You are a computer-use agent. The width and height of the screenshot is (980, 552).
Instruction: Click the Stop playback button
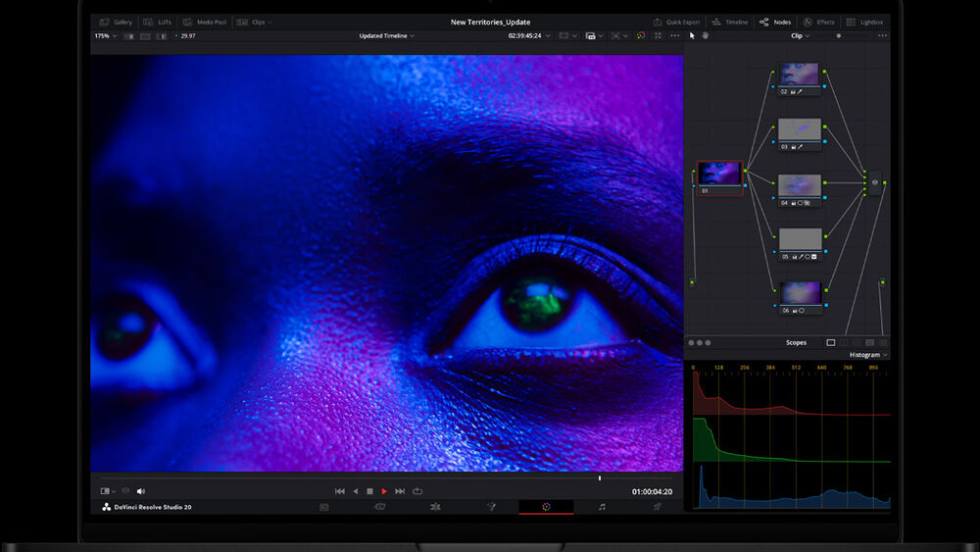coord(369,491)
